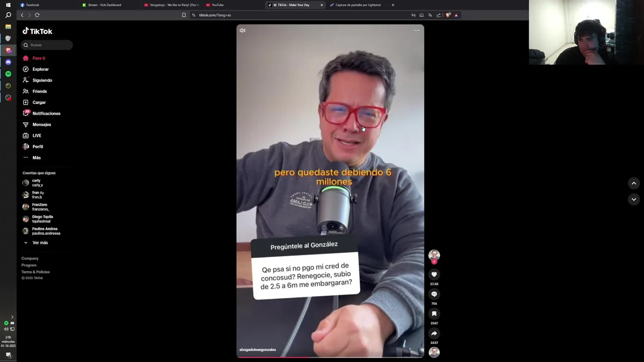The width and height of the screenshot is (644, 362).
Task: Go forward in the browser
Action: point(29,15)
